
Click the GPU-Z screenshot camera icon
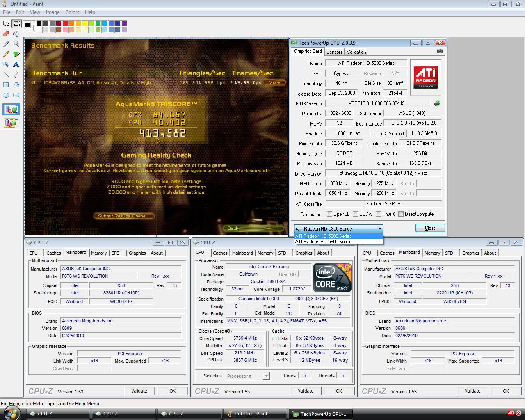440,51
